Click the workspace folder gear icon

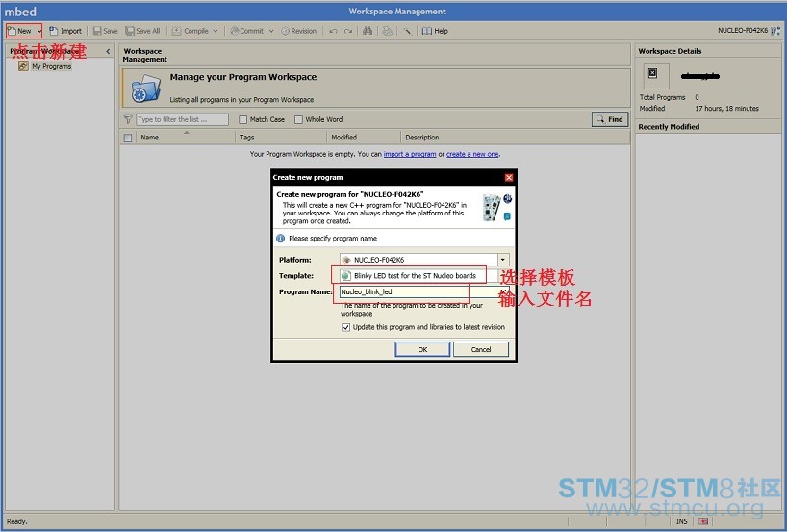point(146,89)
